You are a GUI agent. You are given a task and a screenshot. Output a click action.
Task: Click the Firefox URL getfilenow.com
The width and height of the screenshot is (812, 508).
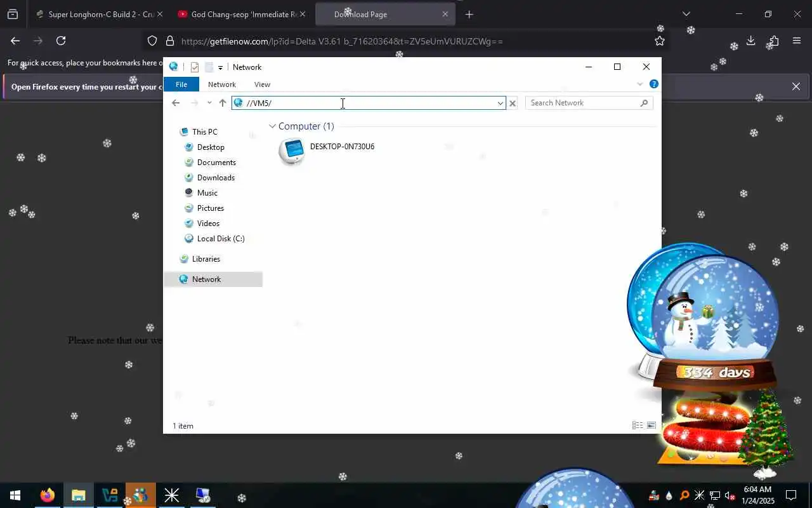tap(342, 41)
